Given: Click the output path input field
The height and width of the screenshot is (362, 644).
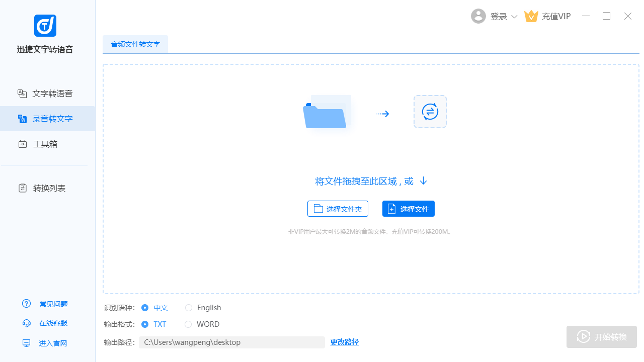Looking at the screenshot, I should coord(231,342).
